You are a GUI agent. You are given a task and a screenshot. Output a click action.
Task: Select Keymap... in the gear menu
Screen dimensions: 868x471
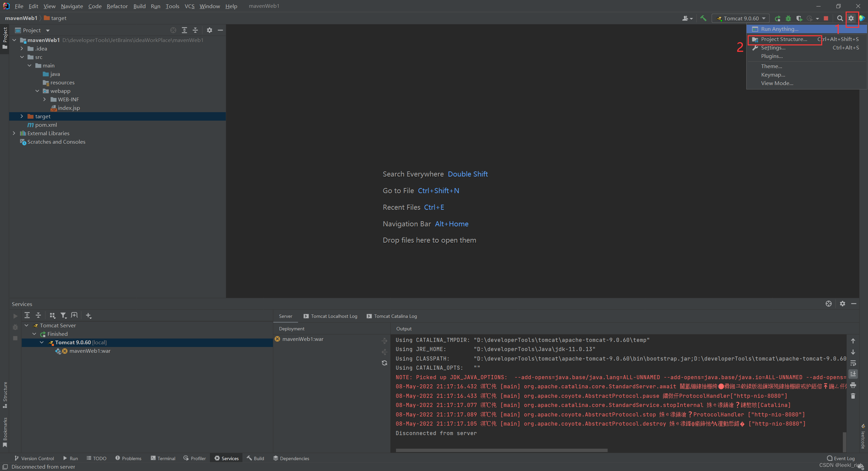[807, 75]
